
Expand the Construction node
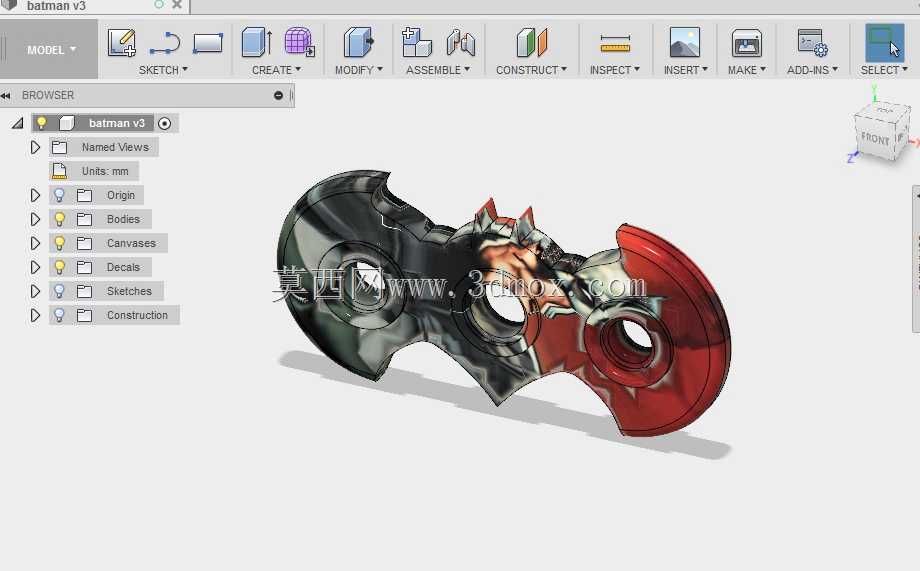point(35,315)
